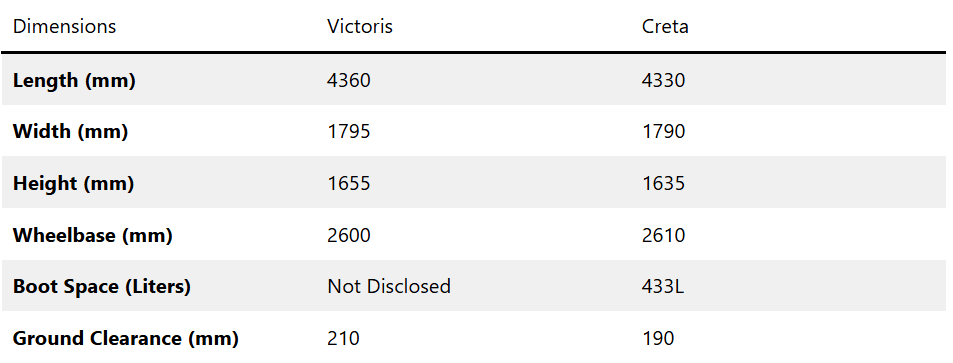
Task: Select the Width (mm) row label
Action: [x=71, y=131]
